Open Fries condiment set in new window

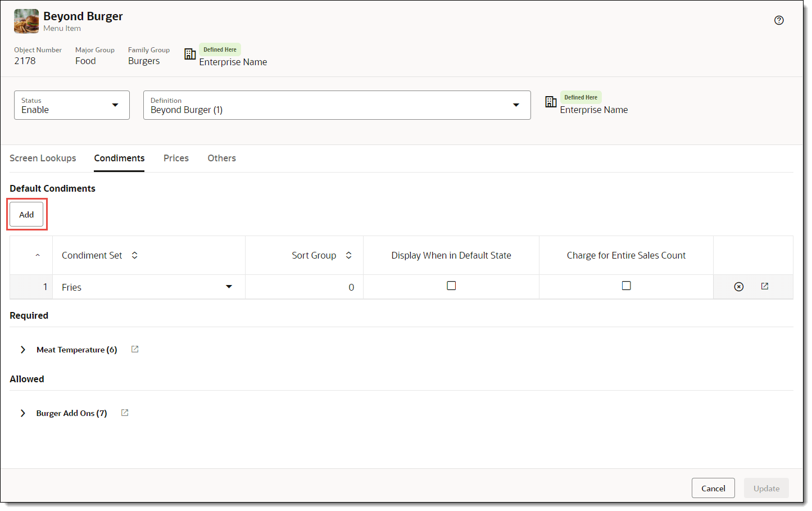coord(765,286)
